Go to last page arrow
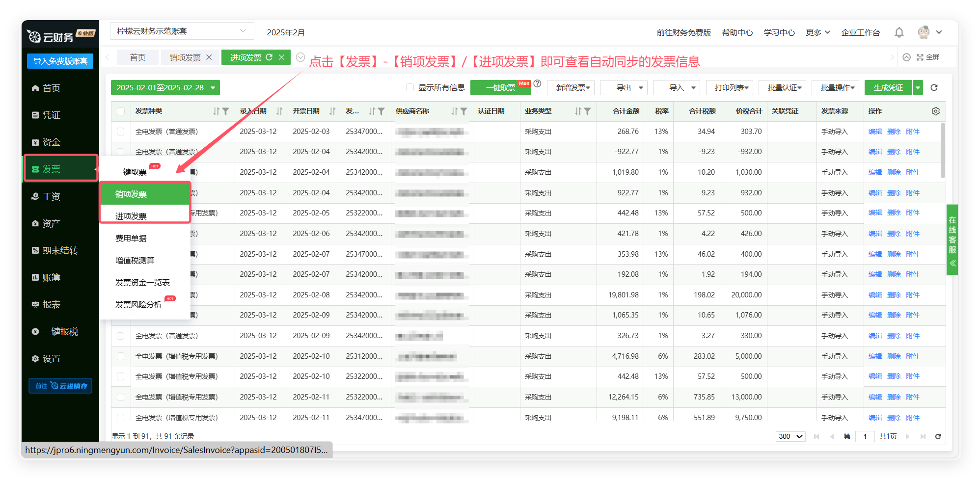Screen dimensions: 980x479 (x=923, y=436)
